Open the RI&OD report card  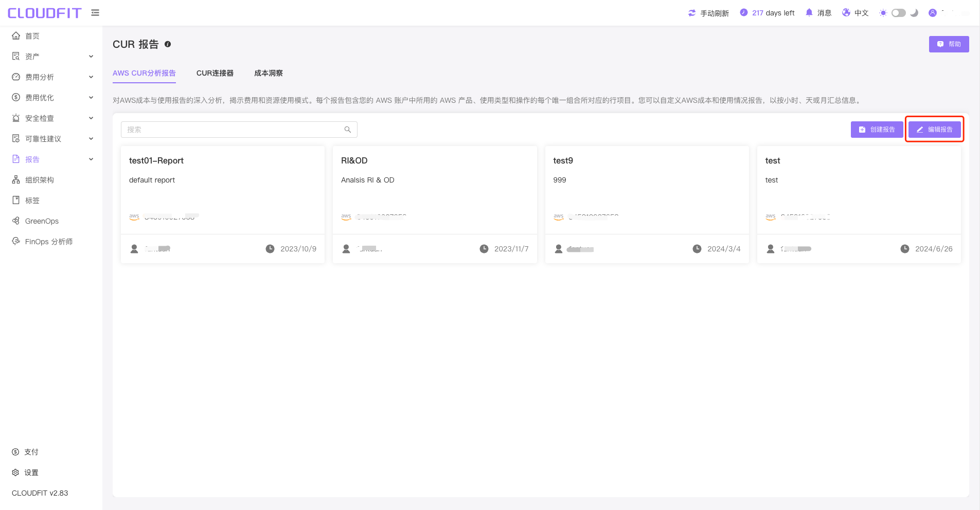pos(435,205)
